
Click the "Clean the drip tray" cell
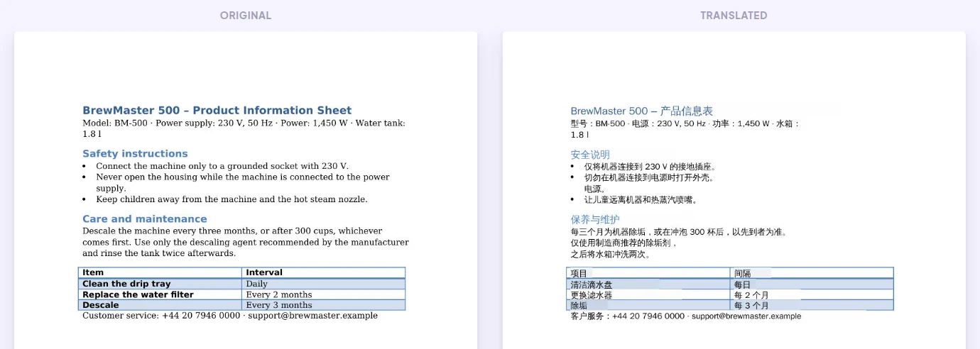click(x=160, y=284)
